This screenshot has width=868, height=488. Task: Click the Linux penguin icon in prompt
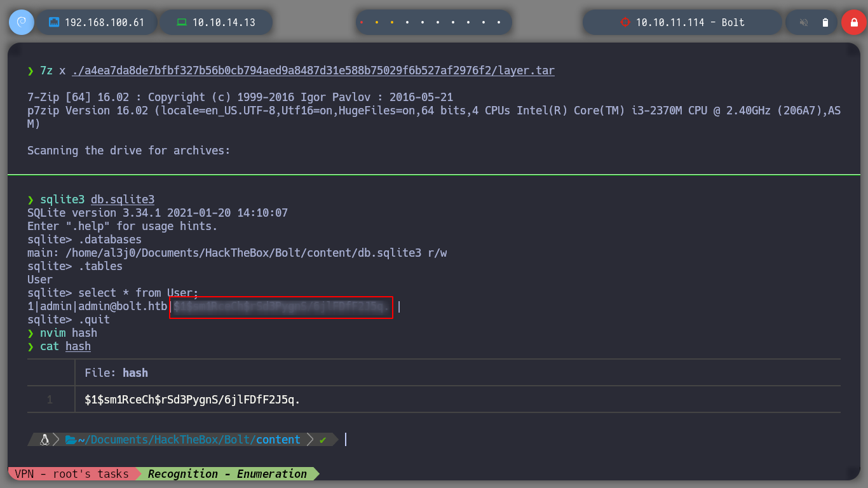point(44,439)
